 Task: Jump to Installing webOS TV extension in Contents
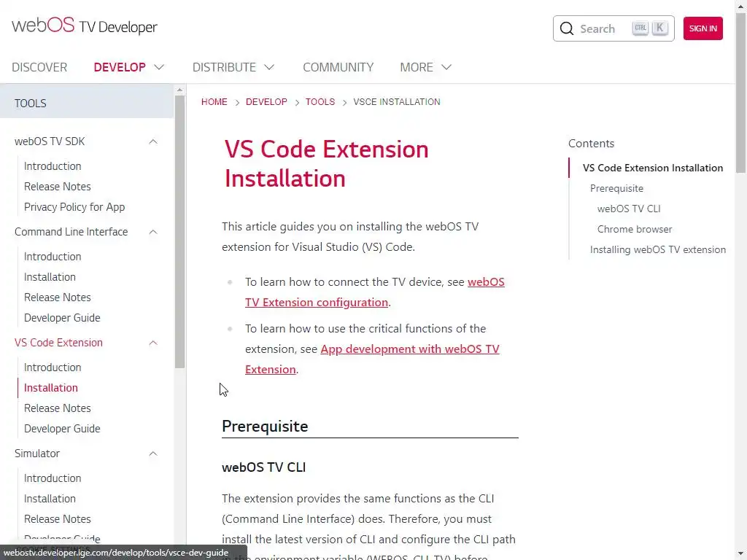click(x=658, y=250)
